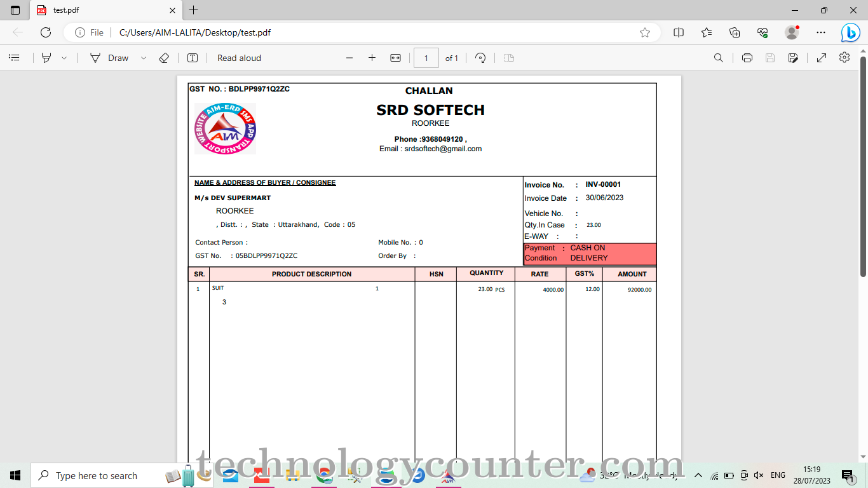
Task: Print the PDF document
Action: [x=747, y=58]
